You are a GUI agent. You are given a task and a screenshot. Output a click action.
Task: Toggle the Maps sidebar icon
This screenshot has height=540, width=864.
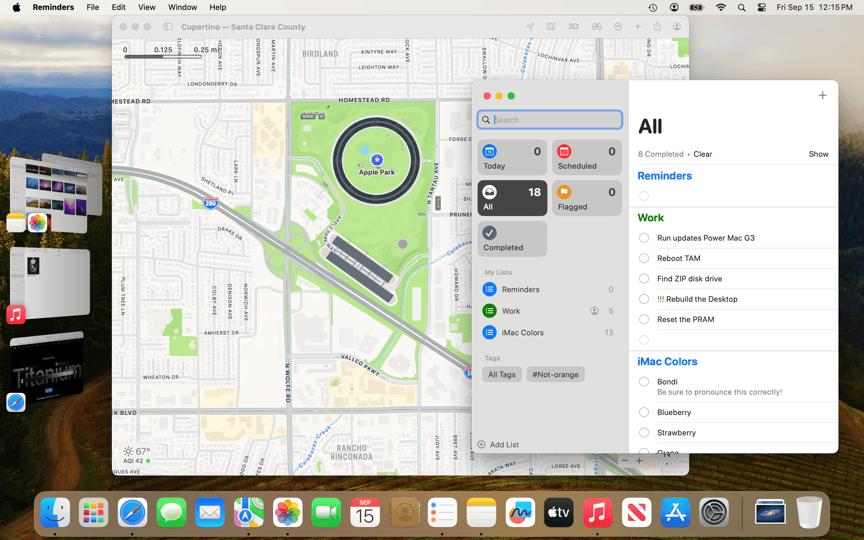tap(168, 26)
